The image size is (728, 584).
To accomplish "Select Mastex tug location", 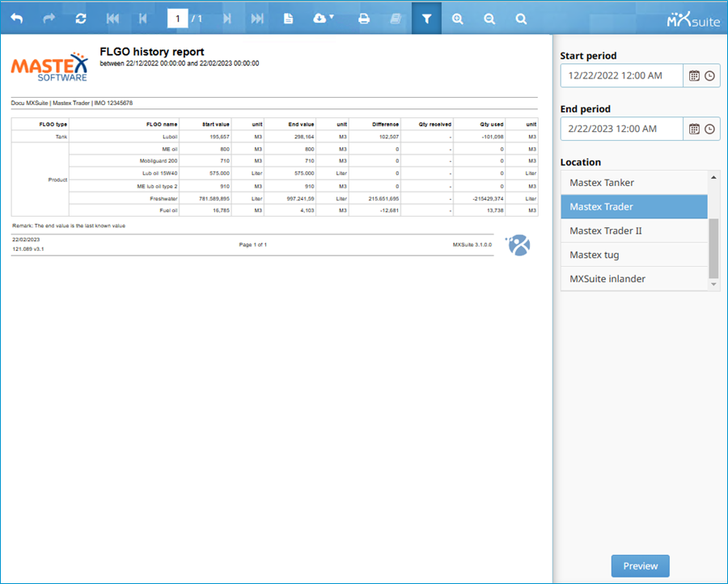I will tap(634, 255).
